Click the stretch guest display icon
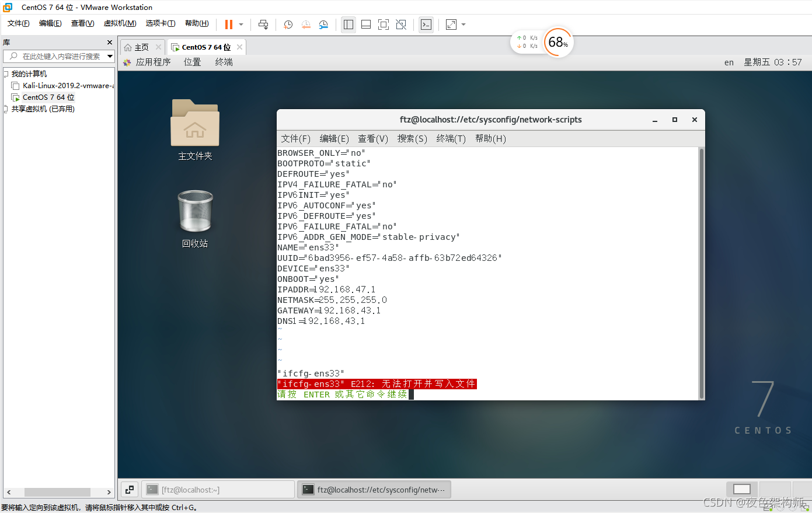 coord(451,25)
